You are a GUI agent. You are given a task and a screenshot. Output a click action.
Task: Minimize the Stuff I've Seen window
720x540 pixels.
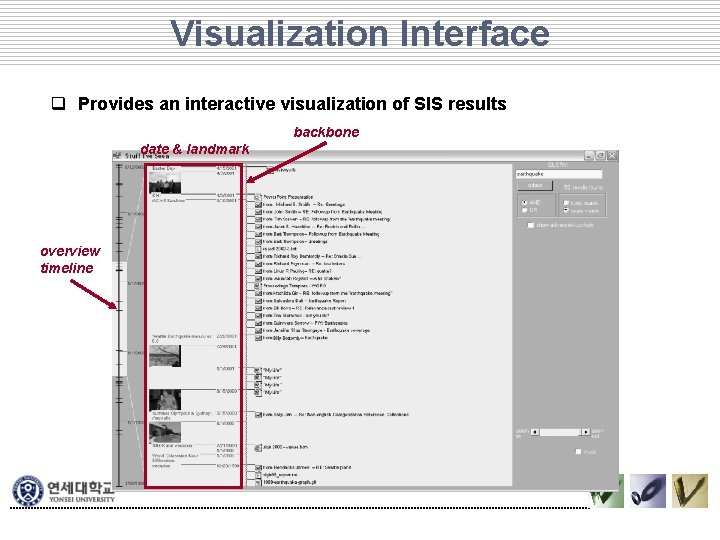pyautogui.click(x=589, y=156)
